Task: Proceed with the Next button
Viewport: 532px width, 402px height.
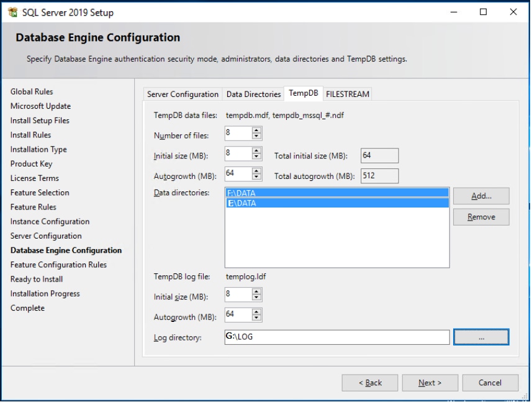Action: tap(430, 383)
